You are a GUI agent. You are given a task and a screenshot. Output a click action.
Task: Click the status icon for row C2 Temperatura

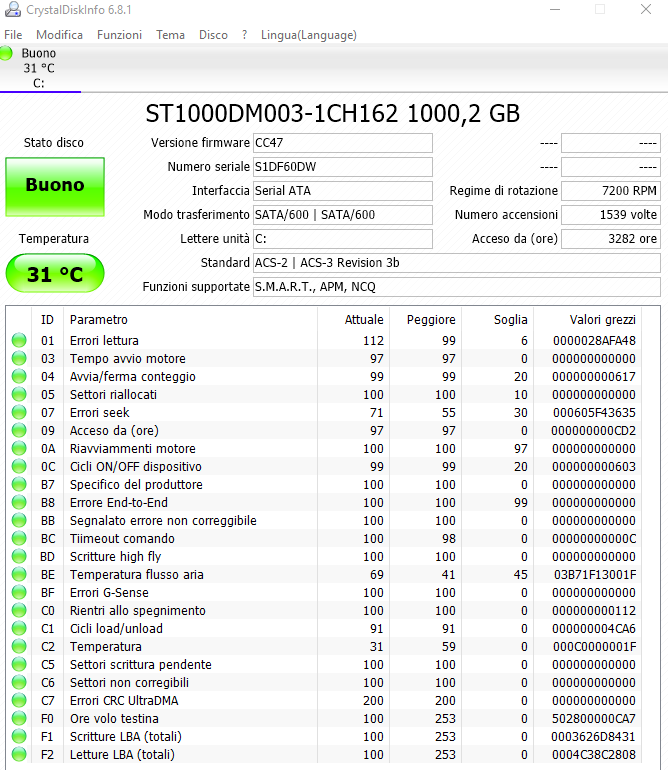pyautogui.click(x=19, y=647)
